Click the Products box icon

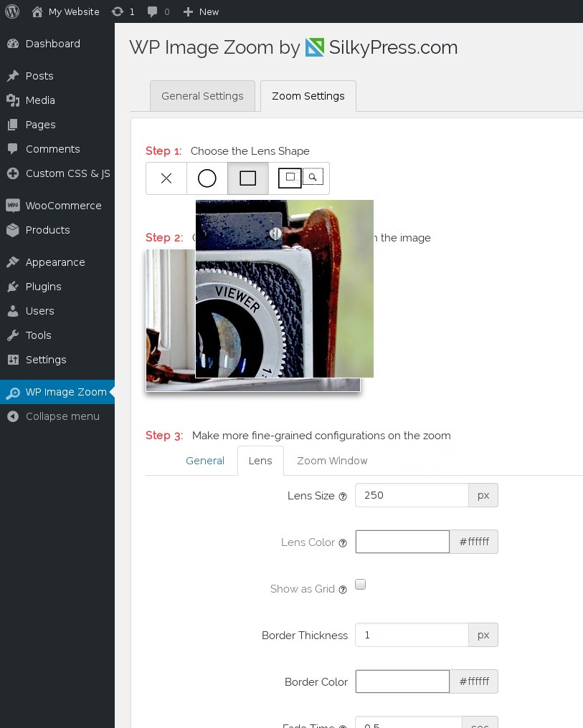pos(13,230)
